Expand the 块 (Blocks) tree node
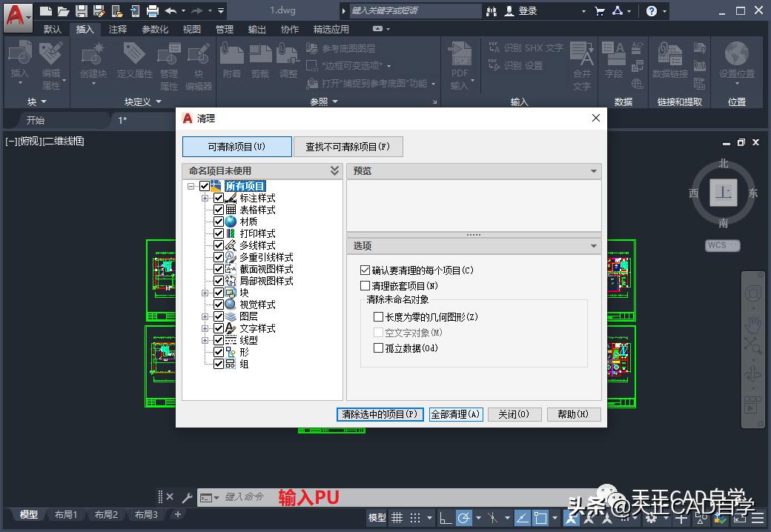This screenshot has height=532, width=771. coord(205,292)
